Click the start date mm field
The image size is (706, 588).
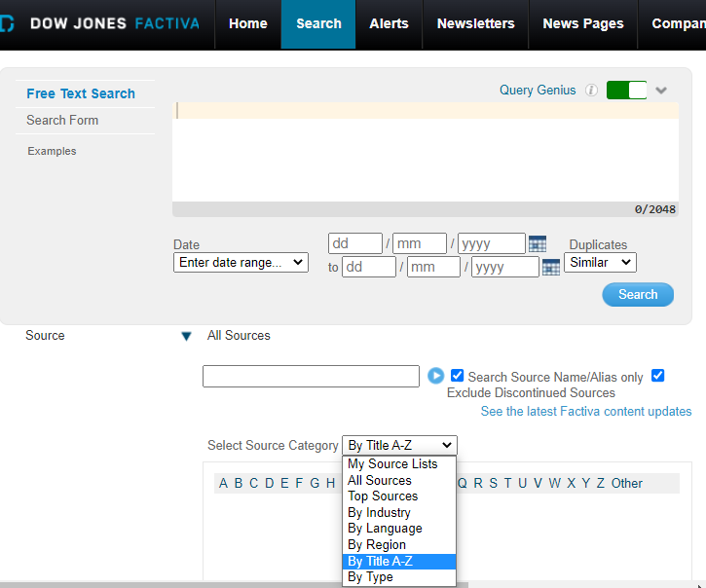(x=420, y=243)
